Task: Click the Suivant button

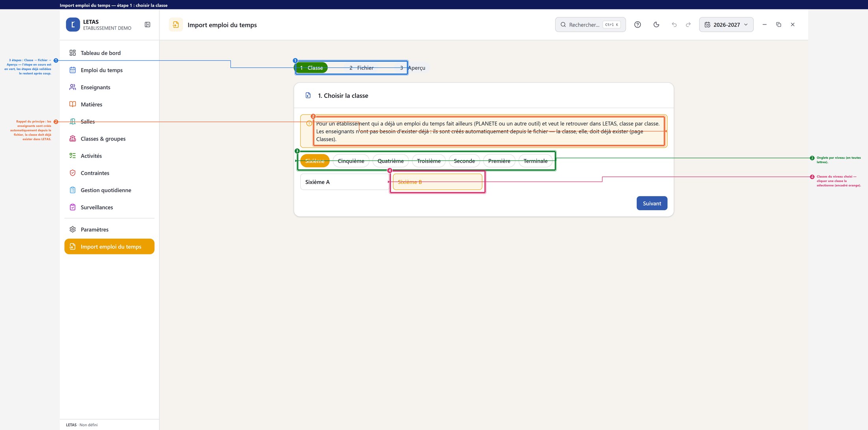Action: (652, 204)
